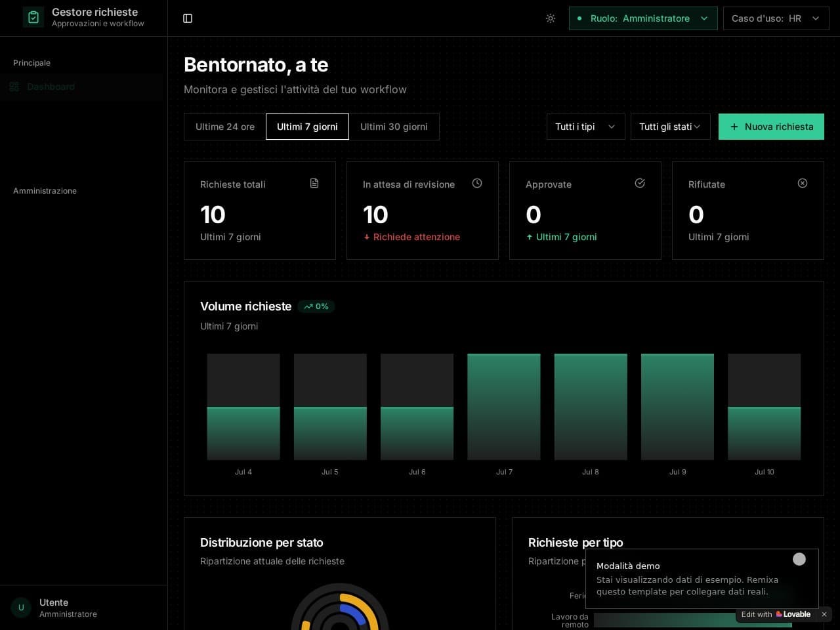This screenshot has height=630, width=840.
Task: Select the Ultimi 7 giorni tab
Action: 307,127
